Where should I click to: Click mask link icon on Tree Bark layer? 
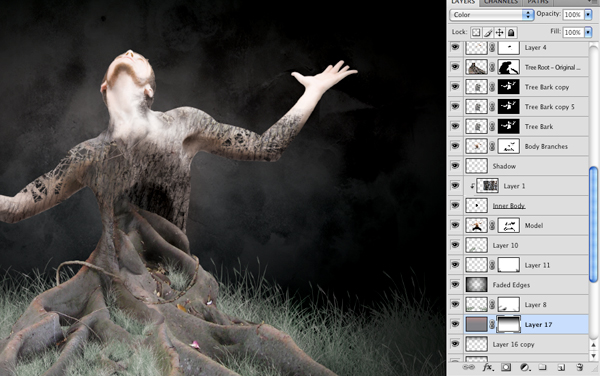pyautogui.click(x=492, y=127)
